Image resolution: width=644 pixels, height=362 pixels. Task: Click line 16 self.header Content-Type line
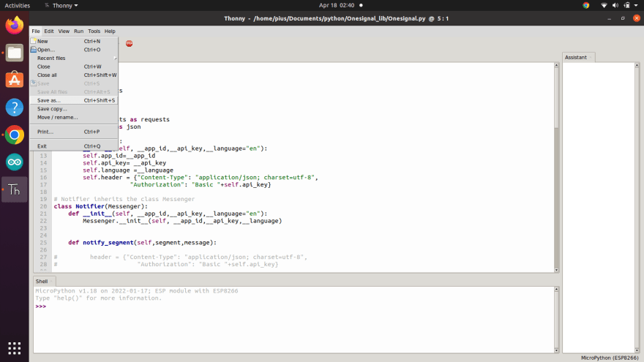[201, 178]
